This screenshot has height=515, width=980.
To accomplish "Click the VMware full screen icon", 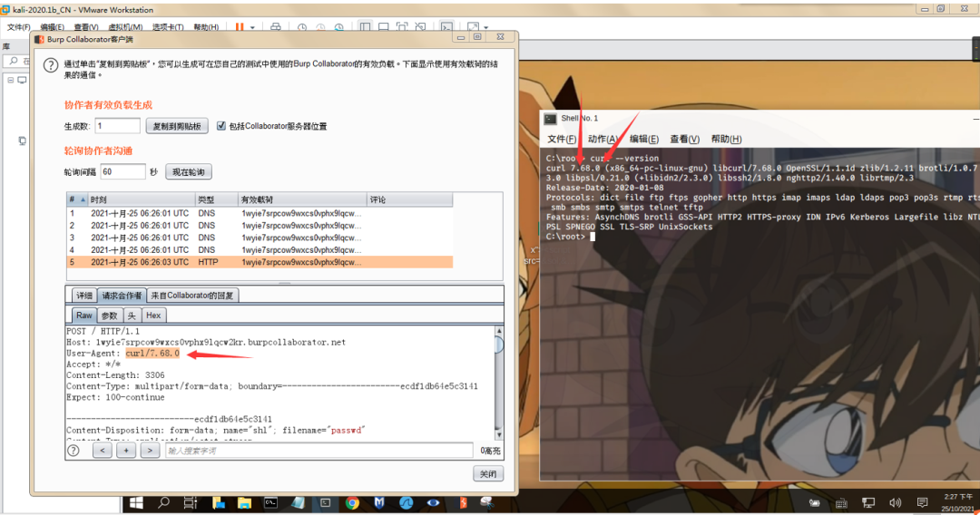I will [402, 27].
